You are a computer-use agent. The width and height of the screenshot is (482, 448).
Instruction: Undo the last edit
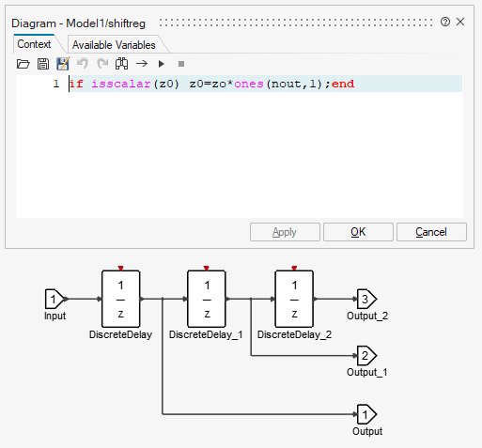[83, 64]
